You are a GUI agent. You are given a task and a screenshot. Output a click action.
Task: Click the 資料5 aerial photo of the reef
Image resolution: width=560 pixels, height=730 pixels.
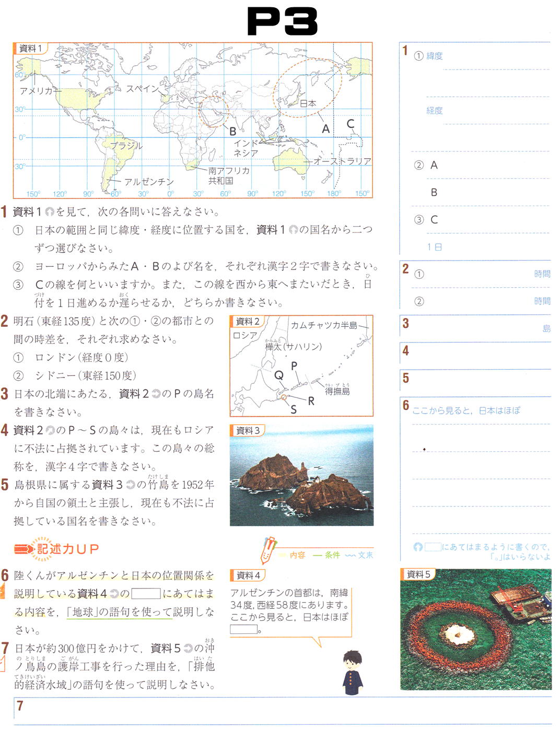476,629
